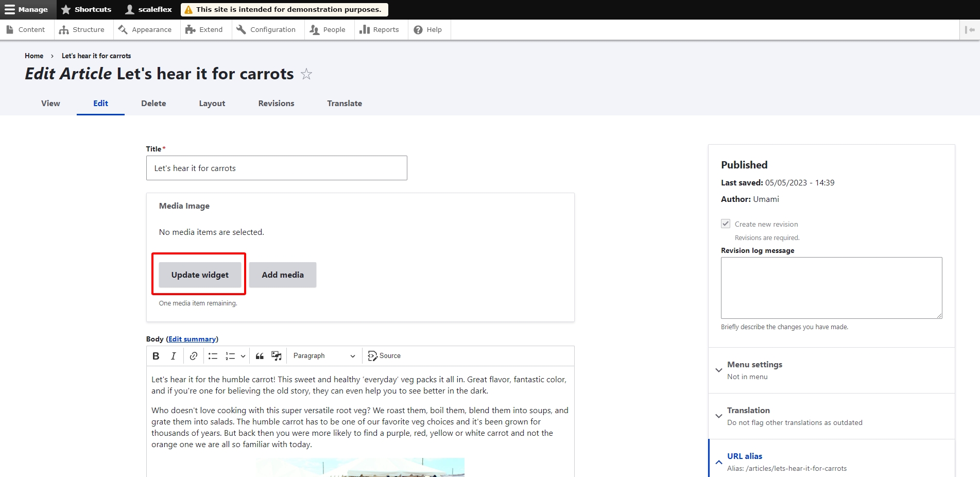Collapse the URL alias section

coord(745,456)
